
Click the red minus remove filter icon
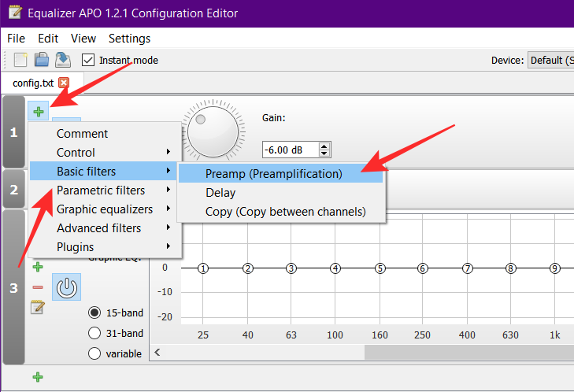(x=37, y=287)
